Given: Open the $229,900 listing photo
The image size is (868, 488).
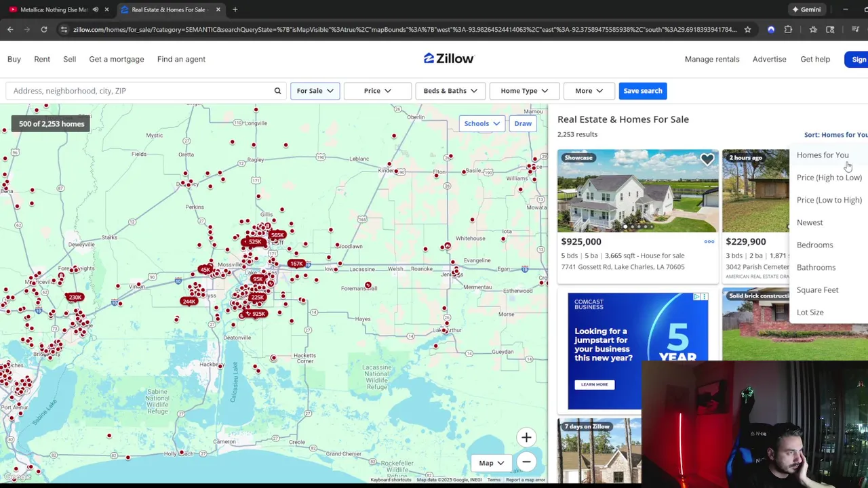Looking at the screenshot, I should (755, 190).
